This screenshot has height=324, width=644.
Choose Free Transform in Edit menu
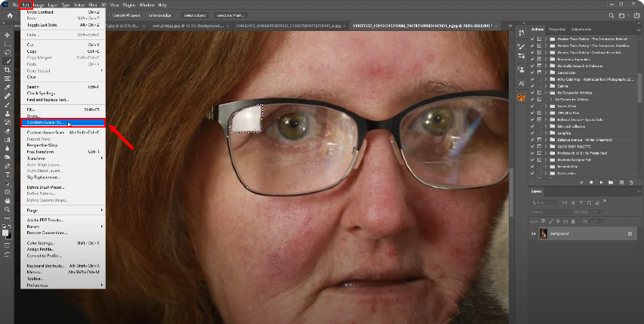click(63, 152)
